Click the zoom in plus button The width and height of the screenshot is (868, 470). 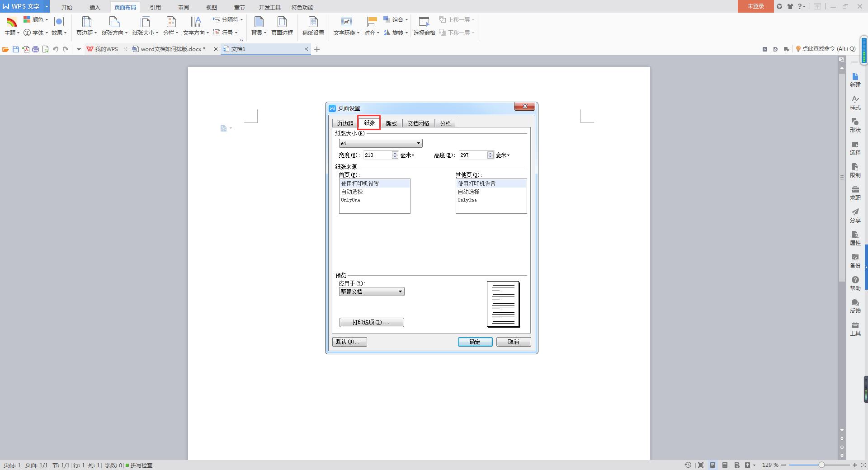point(855,465)
